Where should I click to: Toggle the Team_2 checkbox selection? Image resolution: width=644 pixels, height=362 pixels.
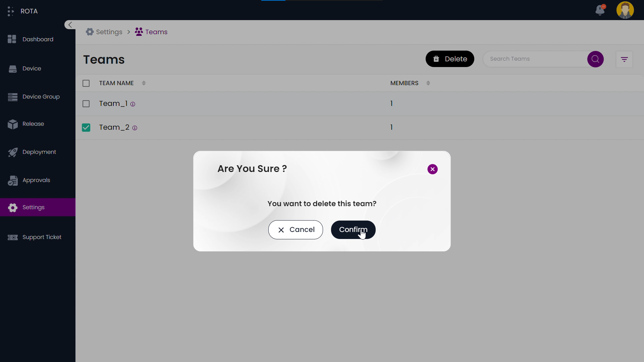tap(86, 127)
